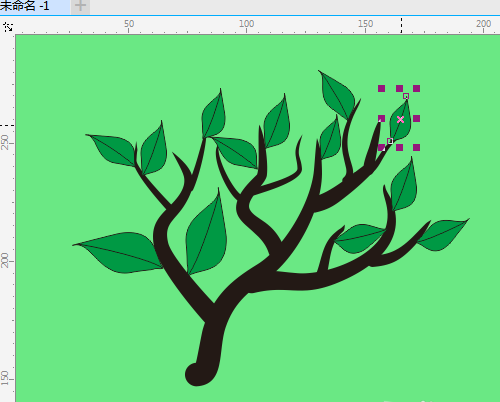
Task: Add a new document with plus tab
Action: point(80,6)
